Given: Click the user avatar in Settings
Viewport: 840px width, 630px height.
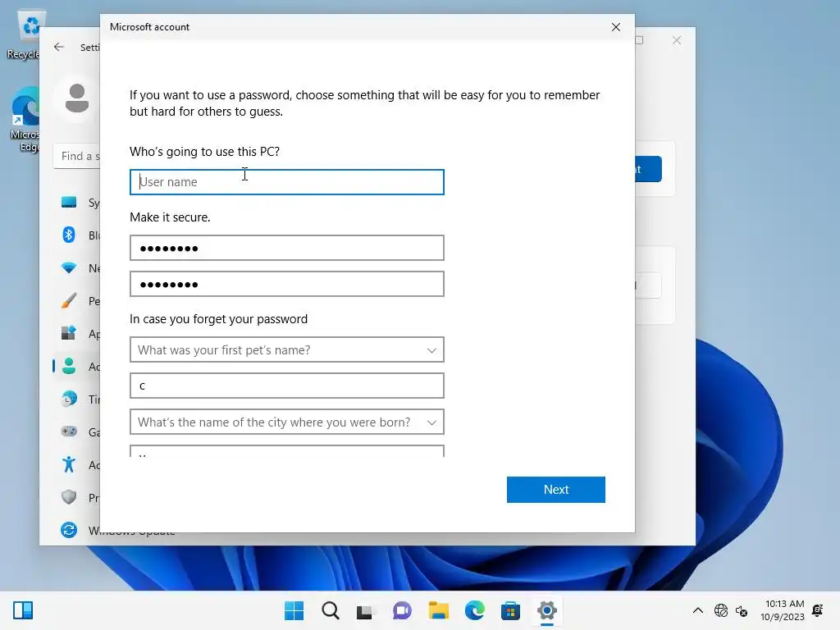Looking at the screenshot, I should tap(77, 98).
